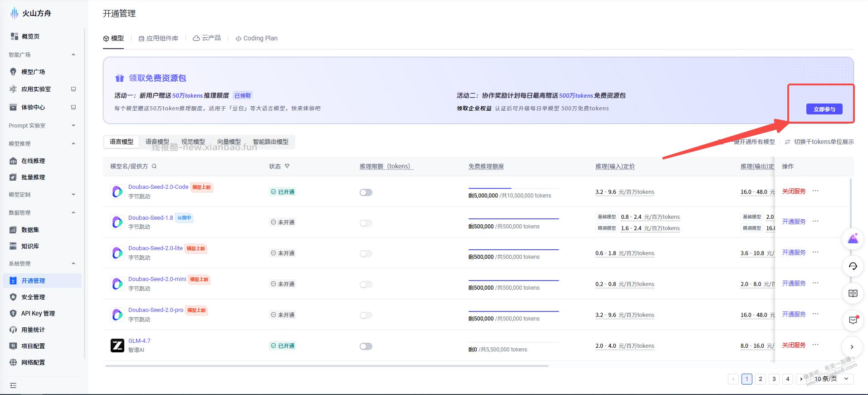Open the 10 条/页 page size dropdown

[831, 379]
